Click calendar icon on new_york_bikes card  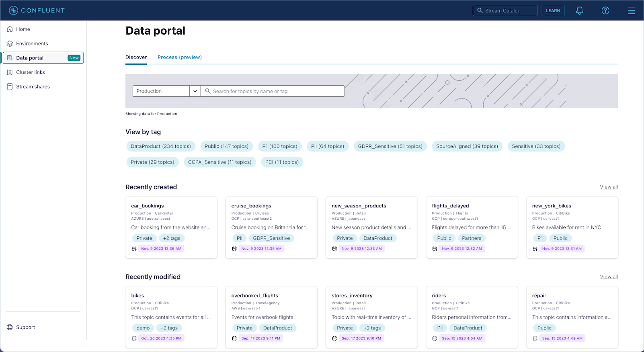pos(535,249)
